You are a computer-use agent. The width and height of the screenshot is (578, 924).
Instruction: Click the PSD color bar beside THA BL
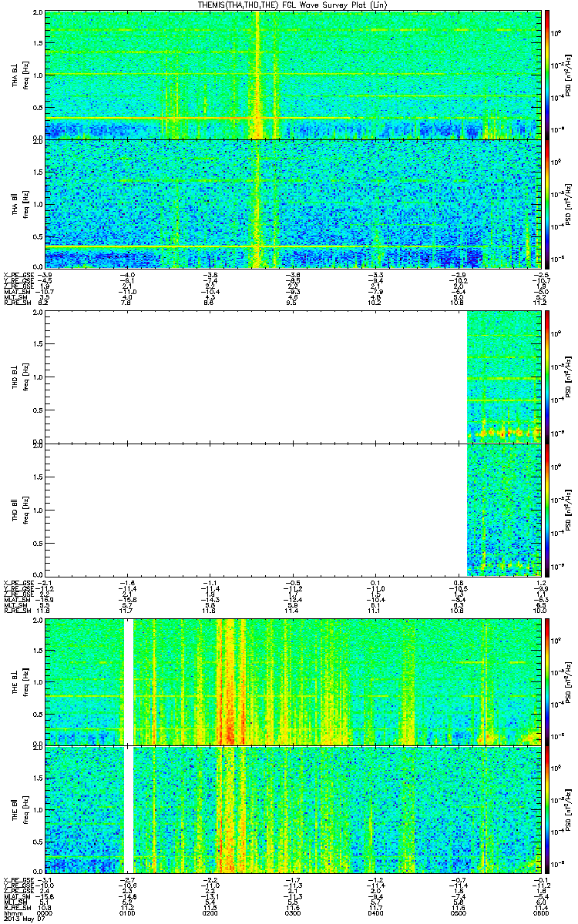coord(548,75)
